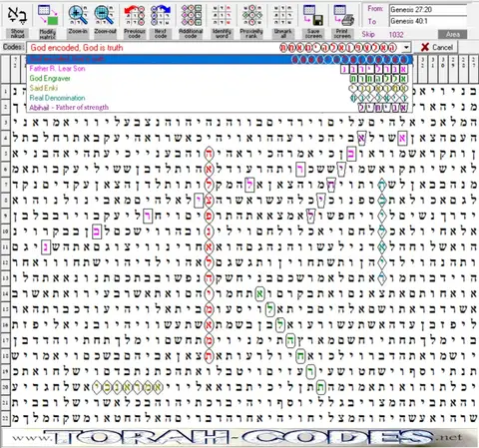The image size is (479, 448).
Task: Click the Identify word icon
Action: [222, 15]
